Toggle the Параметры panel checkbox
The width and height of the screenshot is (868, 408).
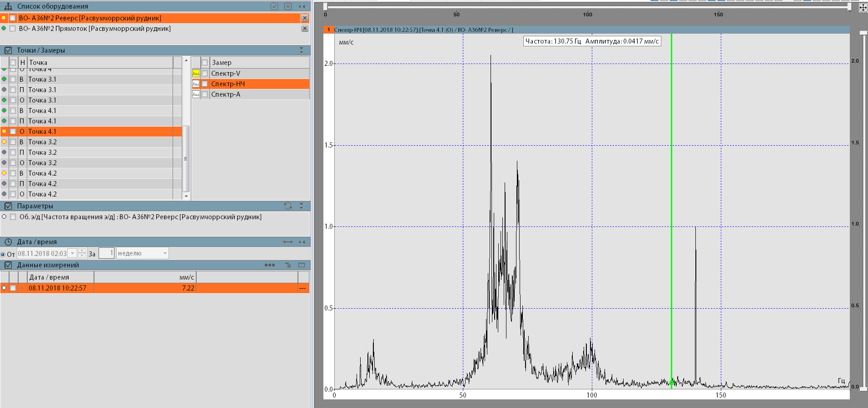[x=8, y=206]
